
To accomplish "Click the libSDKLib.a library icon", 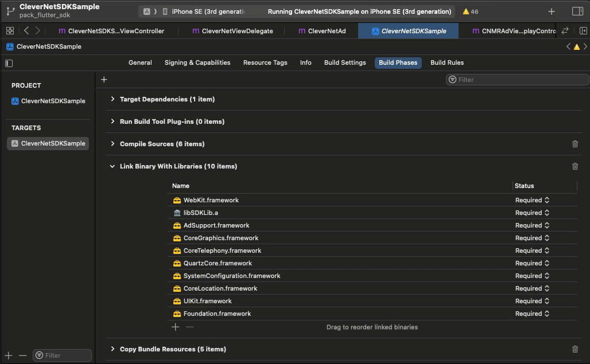I will [x=177, y=213].
